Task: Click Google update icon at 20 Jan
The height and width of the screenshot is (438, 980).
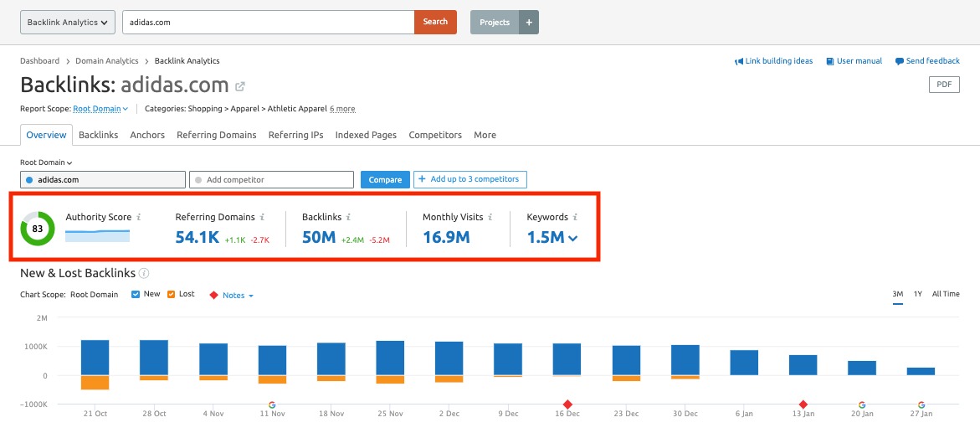Action: (862, 405)
